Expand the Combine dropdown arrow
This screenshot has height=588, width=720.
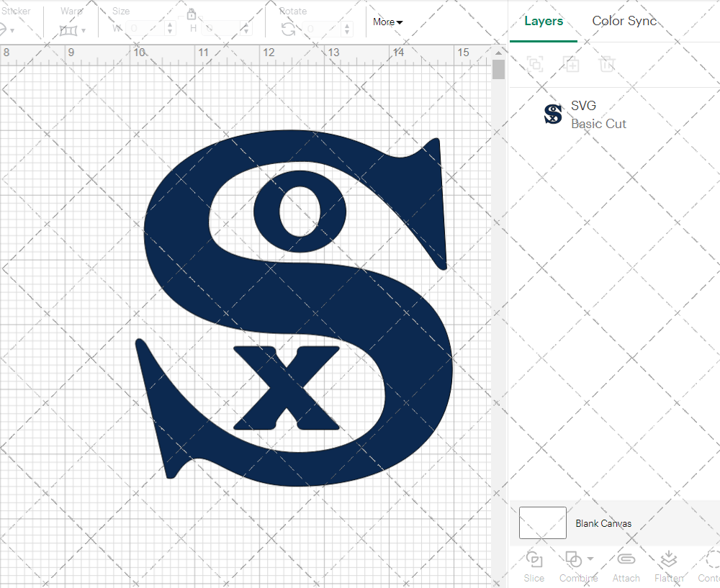(590, 558)
